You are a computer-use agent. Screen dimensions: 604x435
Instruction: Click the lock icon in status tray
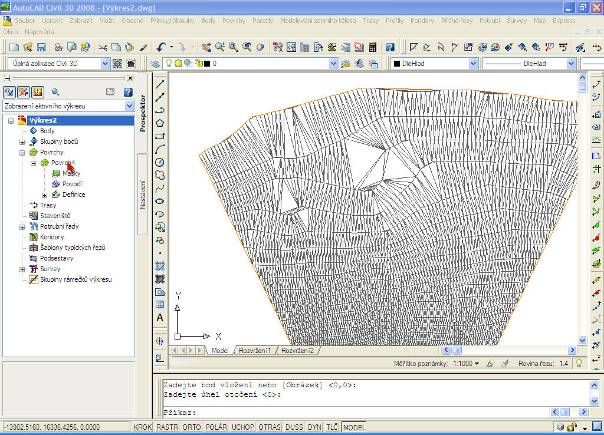[572, 427]
